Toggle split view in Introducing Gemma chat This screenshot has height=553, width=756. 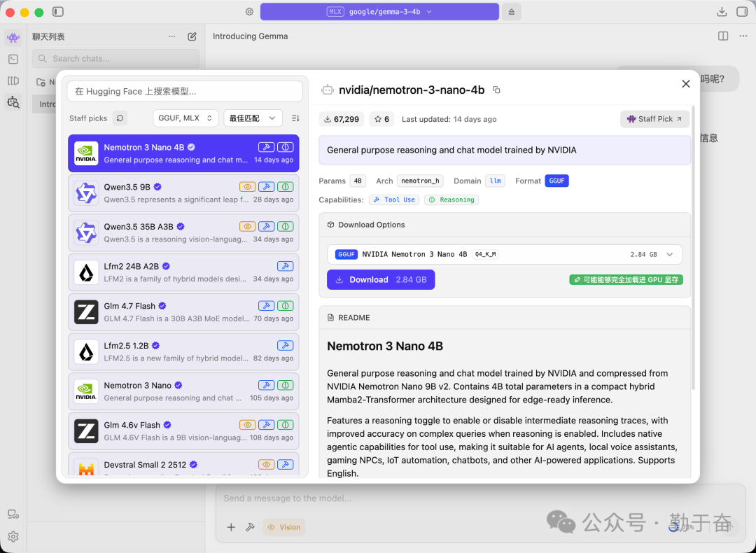tap(722, 36)
